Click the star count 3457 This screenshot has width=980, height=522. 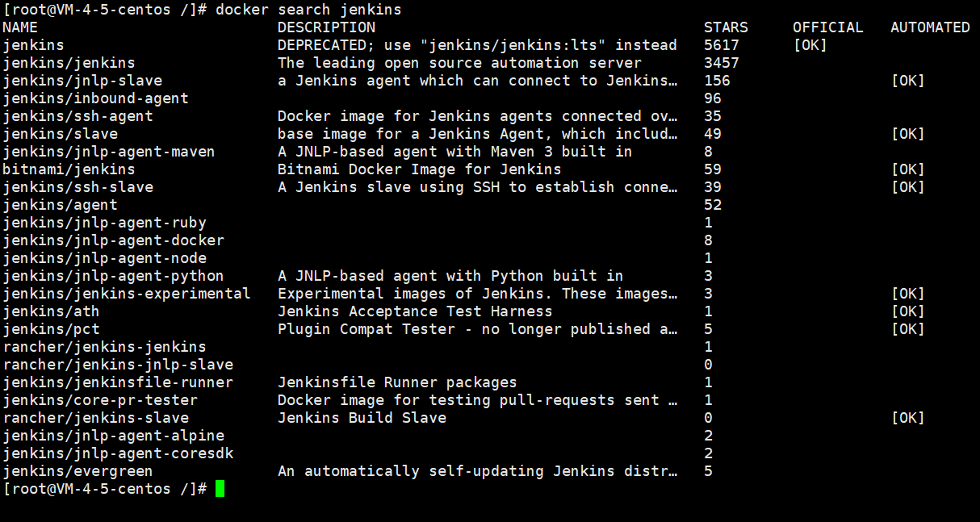click(x=721, y=63)
